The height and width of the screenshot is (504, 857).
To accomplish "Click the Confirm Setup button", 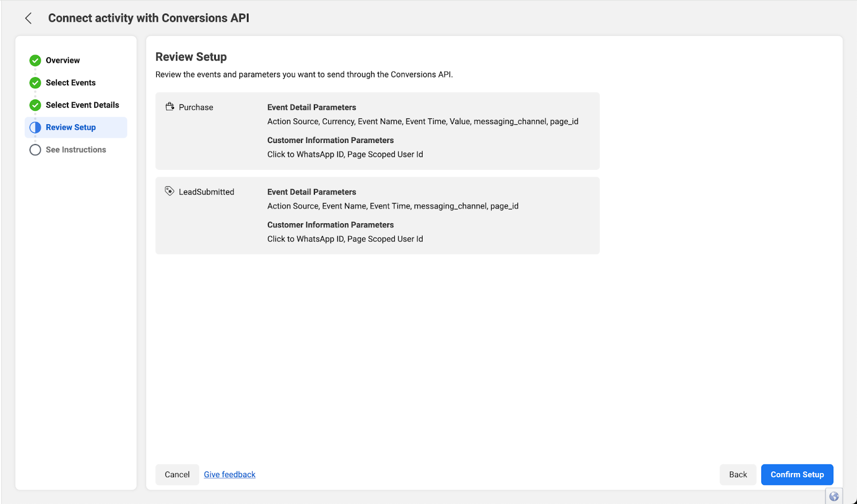I will coord(797,475).
